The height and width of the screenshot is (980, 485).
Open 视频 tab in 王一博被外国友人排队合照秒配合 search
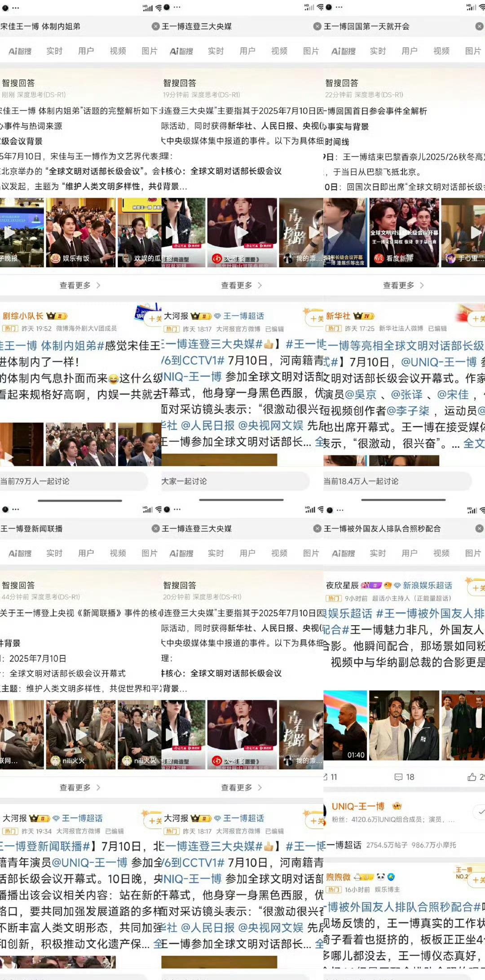441,553
